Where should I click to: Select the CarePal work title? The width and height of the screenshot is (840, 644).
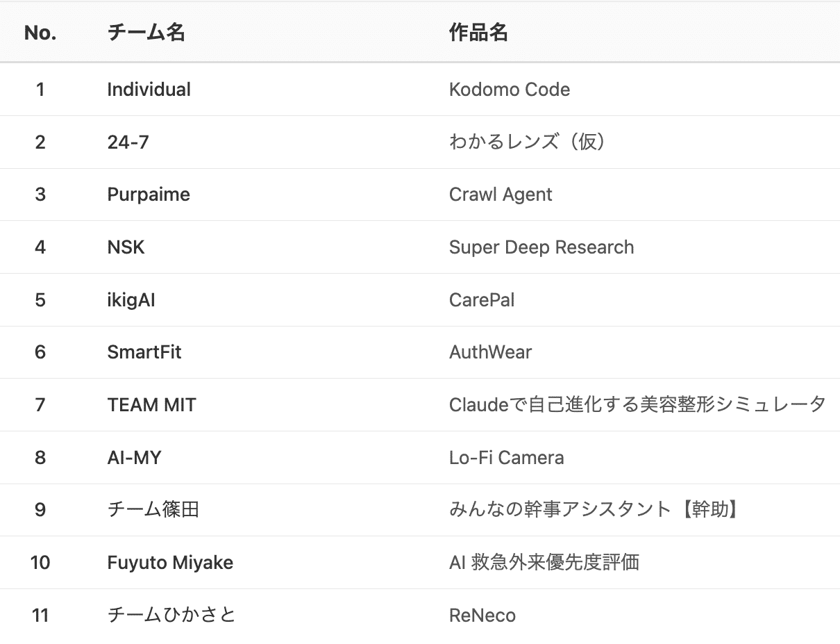click(482, 300)
